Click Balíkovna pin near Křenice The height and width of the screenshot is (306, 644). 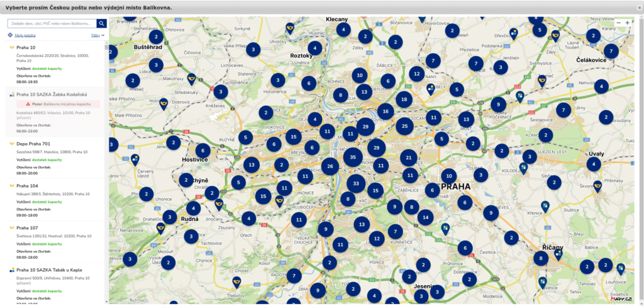pos(545,207)
